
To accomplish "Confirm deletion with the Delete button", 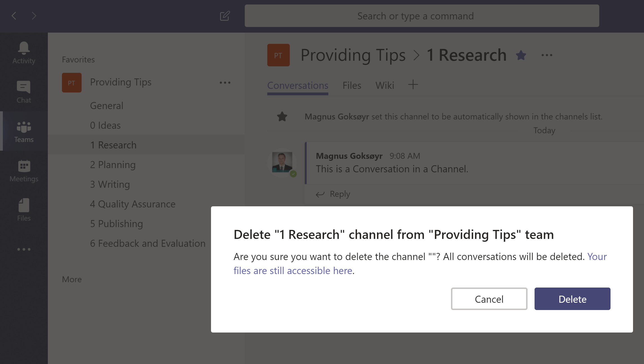I will (572, 299).
